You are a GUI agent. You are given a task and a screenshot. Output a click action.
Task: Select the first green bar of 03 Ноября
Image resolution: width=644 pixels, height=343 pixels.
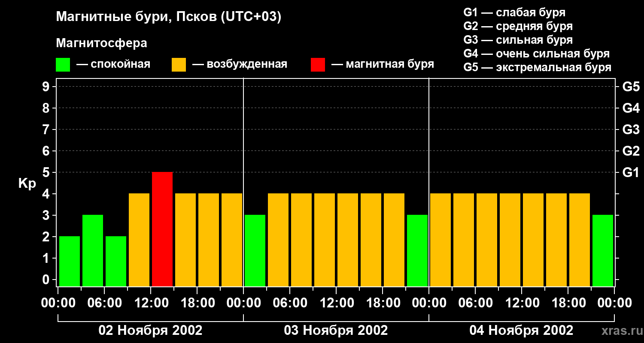click(x=255, y=250)
